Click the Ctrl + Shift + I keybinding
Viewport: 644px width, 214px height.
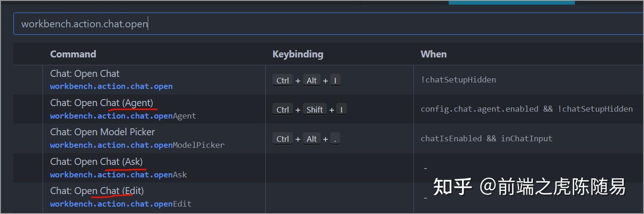[x=309, y=110]
